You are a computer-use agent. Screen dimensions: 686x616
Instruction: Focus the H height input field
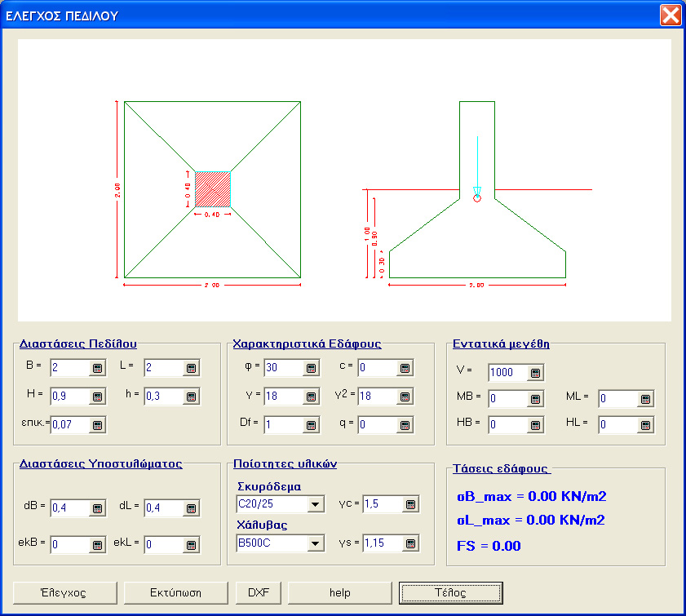point(70,397)
